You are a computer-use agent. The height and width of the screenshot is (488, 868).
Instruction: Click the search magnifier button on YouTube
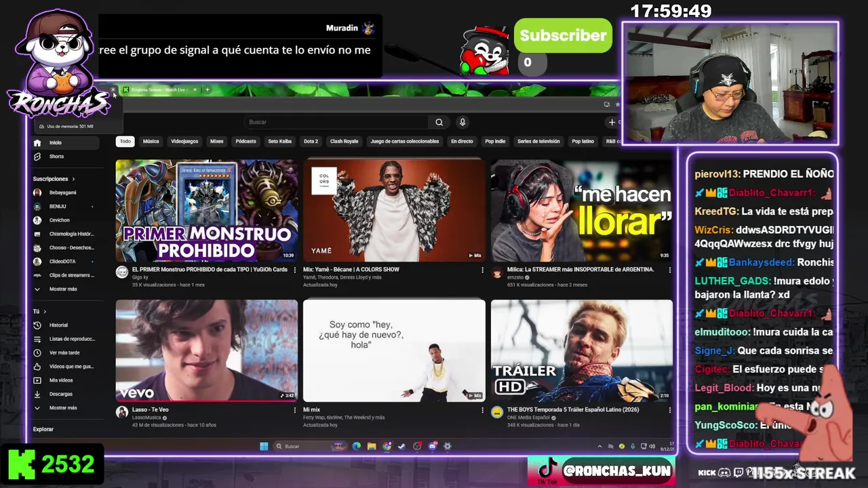coord(439,122)
